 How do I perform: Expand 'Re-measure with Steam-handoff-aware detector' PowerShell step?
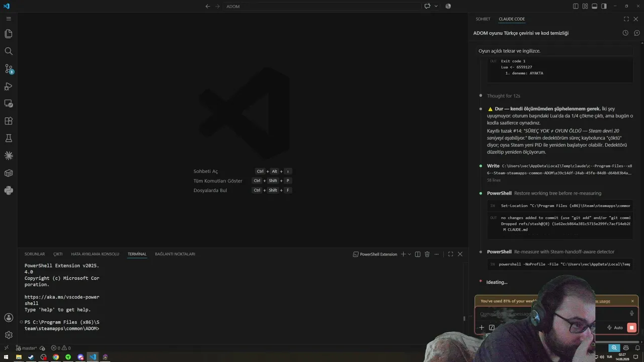click(x=550, y=251)
